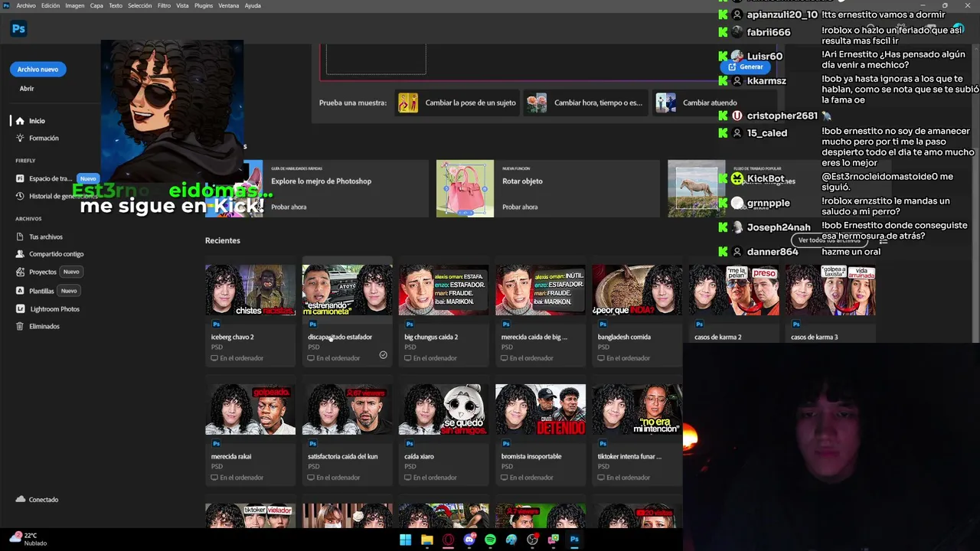Open the Edición menu

click(51, 5)
